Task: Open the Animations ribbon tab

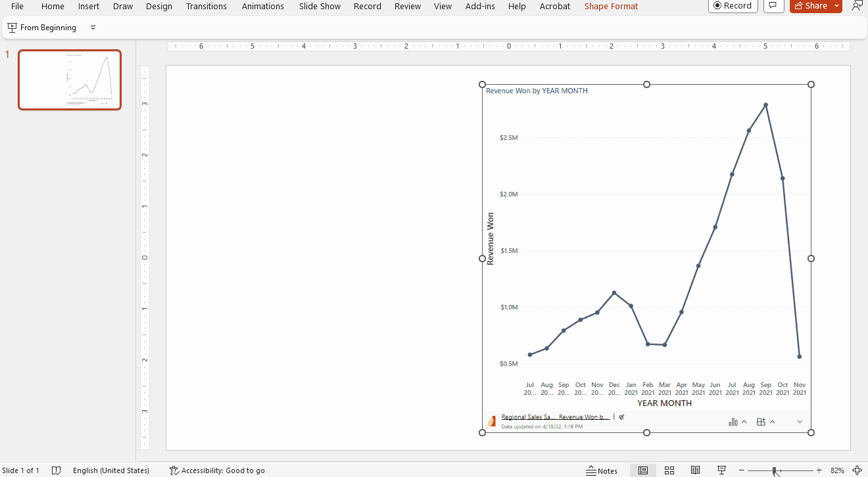Action: point(262,6)
